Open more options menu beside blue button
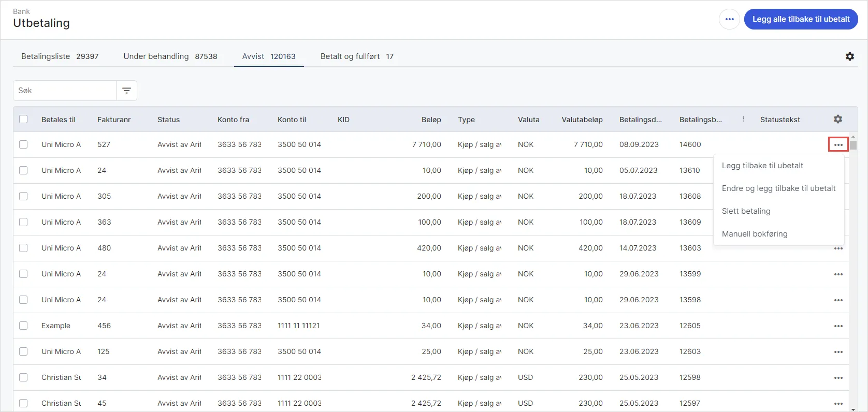The width and height of the screenshot is (868, 412). point(729,19)
